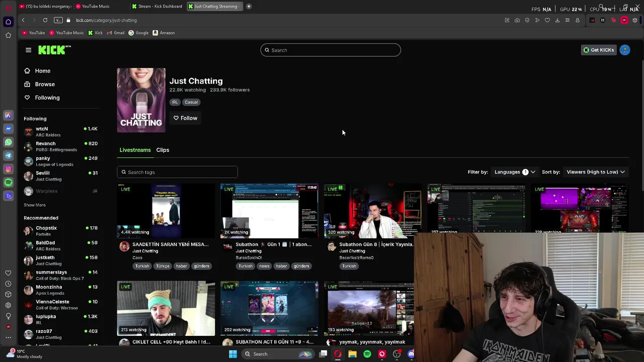
Task: Go back with the browser back arrow
Action: click(23, 20)
